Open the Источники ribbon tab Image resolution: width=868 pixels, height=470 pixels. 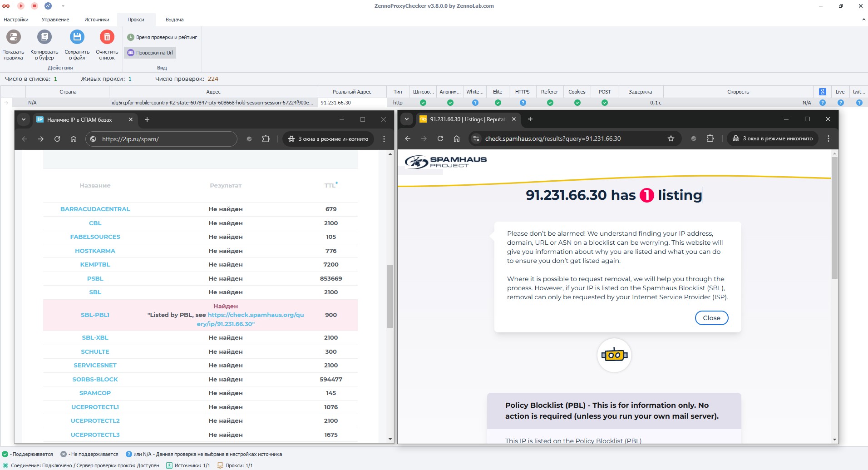[97, 20]
